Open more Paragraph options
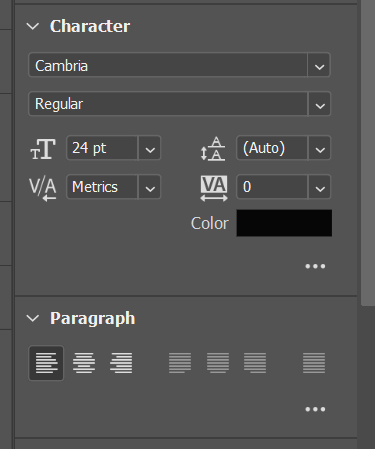 315,409
